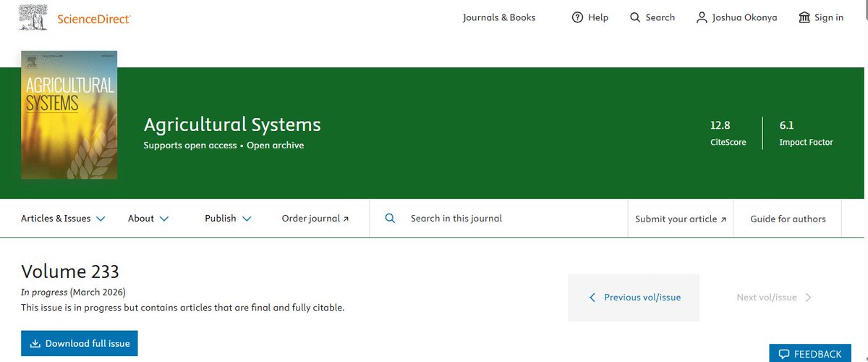
Task: Click Submit your article link
Action: pyautogui.click(x=681, y=219)
